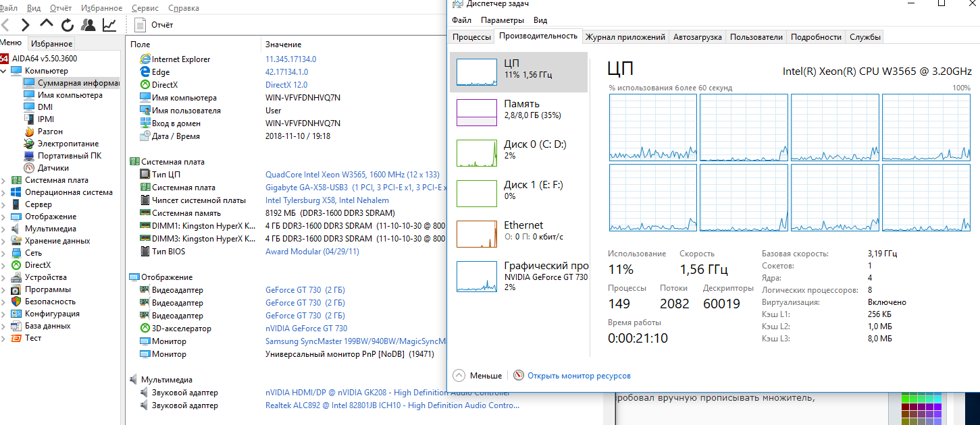Expand the Программы tree node

[4, 289]
